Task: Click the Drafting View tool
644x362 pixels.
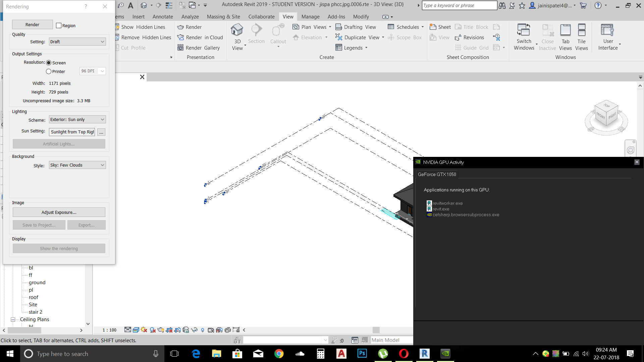Action: coord(356,27)
